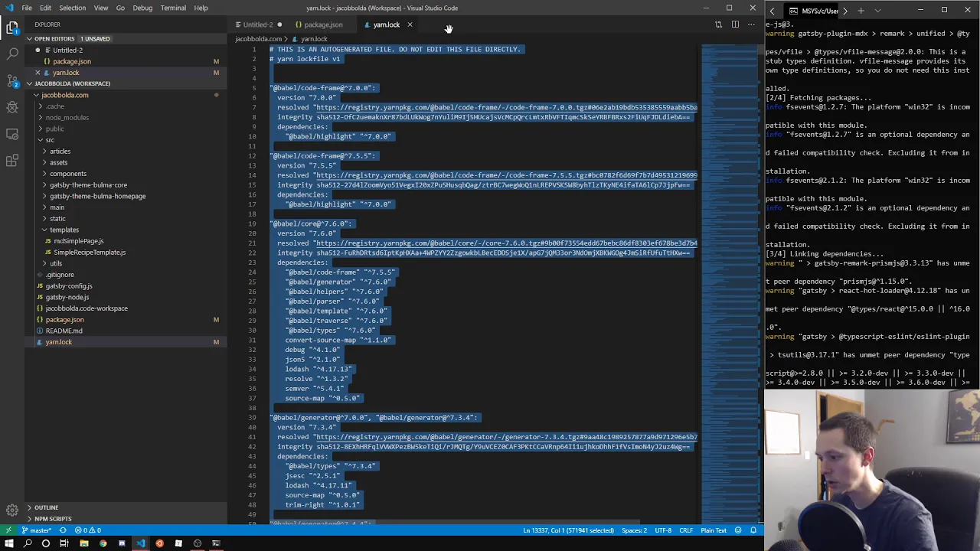Screen dimensions: 980x551
Task: Open the terminal tab dropdown arrow
Action: click(877, 11)
